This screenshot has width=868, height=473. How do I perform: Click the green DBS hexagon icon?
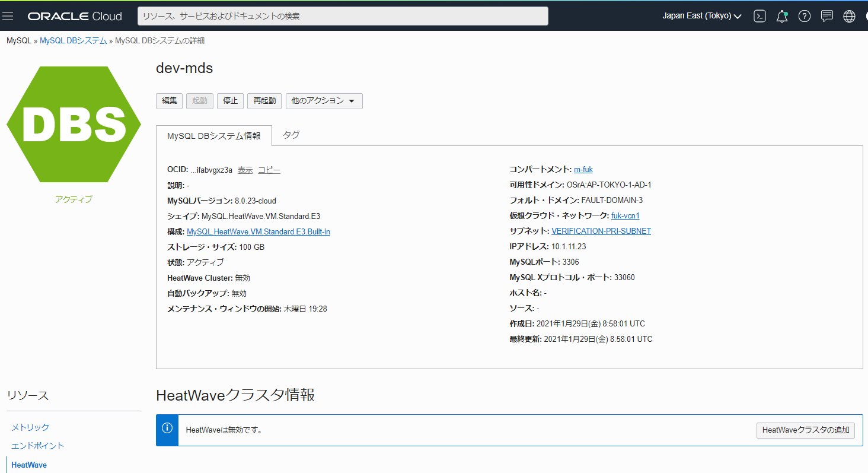[x=74, y=124]
